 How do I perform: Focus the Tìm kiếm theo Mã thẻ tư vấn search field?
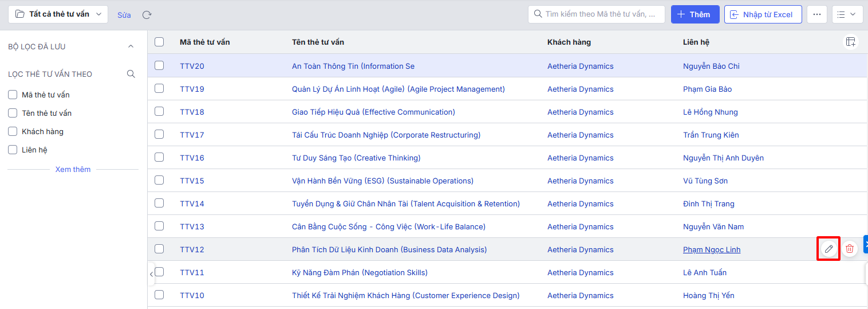pos(597,14)
